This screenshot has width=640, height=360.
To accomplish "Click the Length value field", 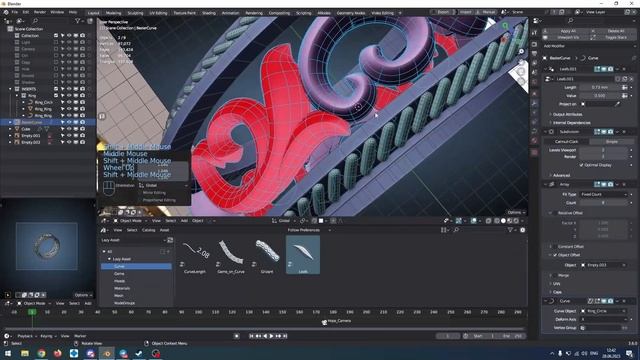I will [x=600, y=87].
